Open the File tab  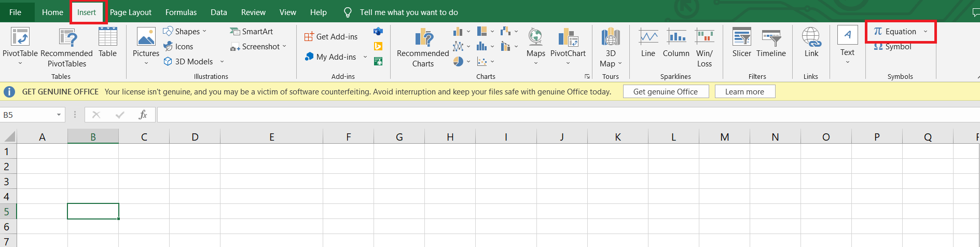click(16, 12)
